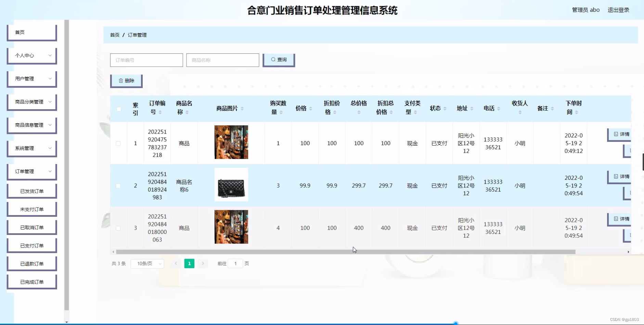Click the video progress bar handle at bottom
644x325 pixels.
click(x=455, y=323)
